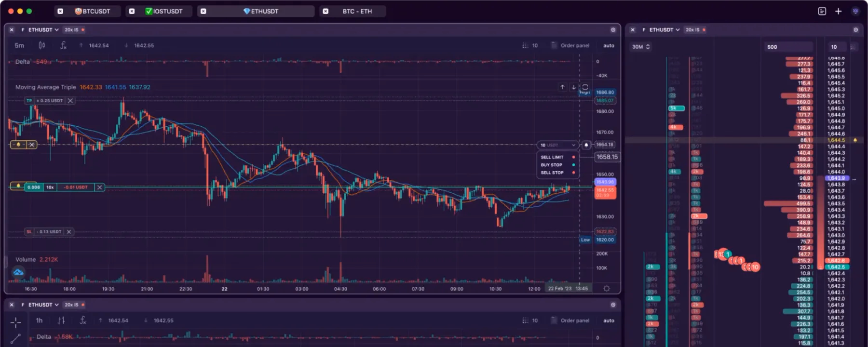Open the 30M interval stepper in order book

pyautogui.click(x=641, y=47)
